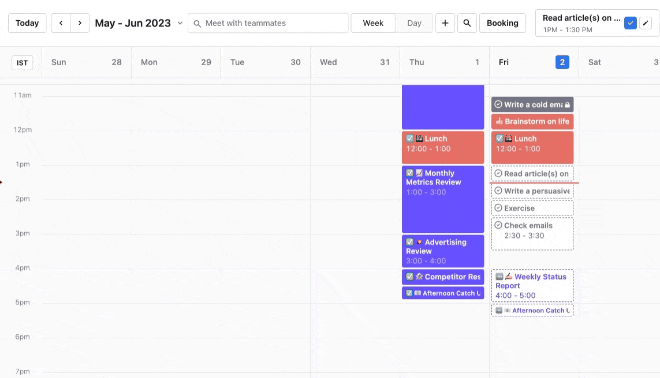The height and width of the screenshot is (378, 660).
Task: Complete the Write a cold email task circle
Action: (x=498, y=104)
